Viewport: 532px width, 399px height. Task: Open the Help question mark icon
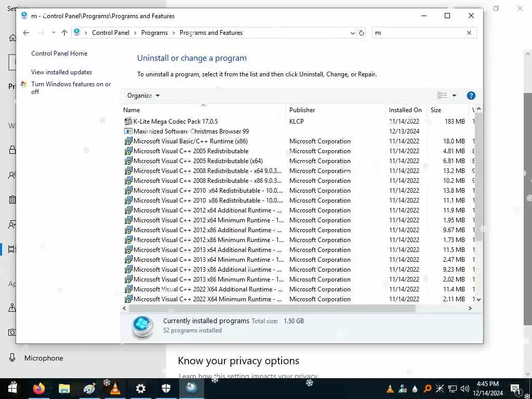click(x=471, y=96)
